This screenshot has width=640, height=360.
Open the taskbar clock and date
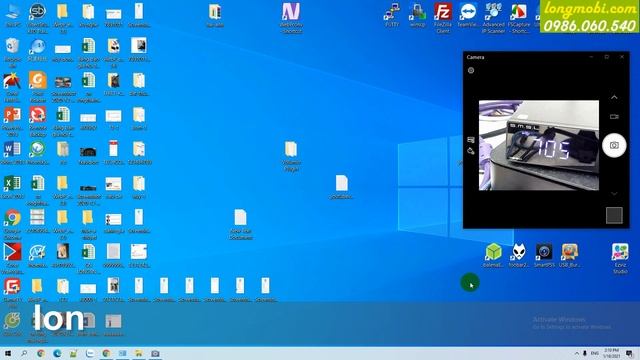tap(611, 353)
